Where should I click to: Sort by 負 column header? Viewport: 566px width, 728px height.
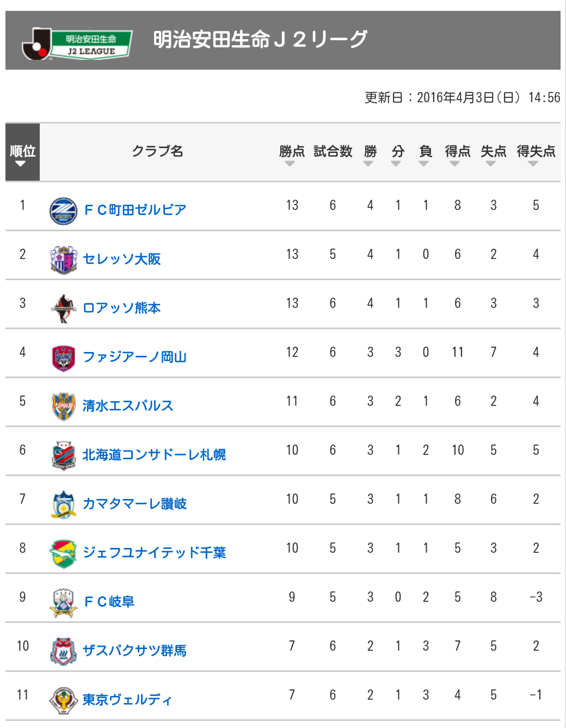pos(426,151)
